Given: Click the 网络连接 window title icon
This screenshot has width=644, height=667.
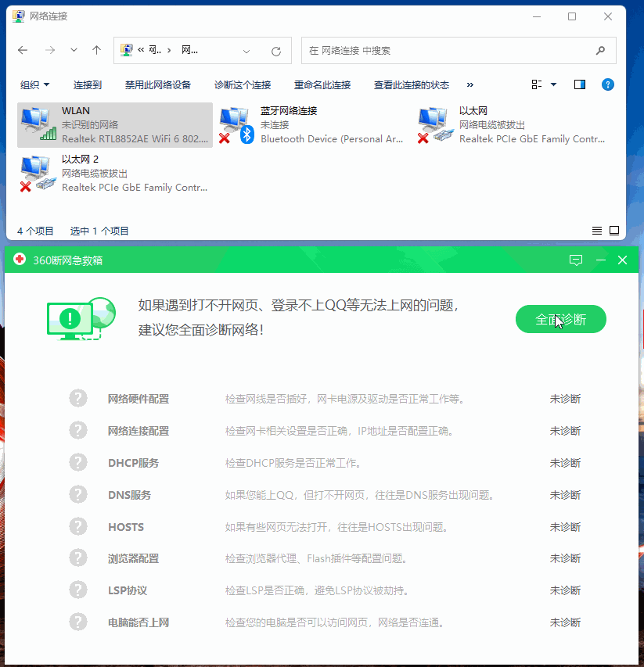Looking at the screenshot, I should coord(18,16).
